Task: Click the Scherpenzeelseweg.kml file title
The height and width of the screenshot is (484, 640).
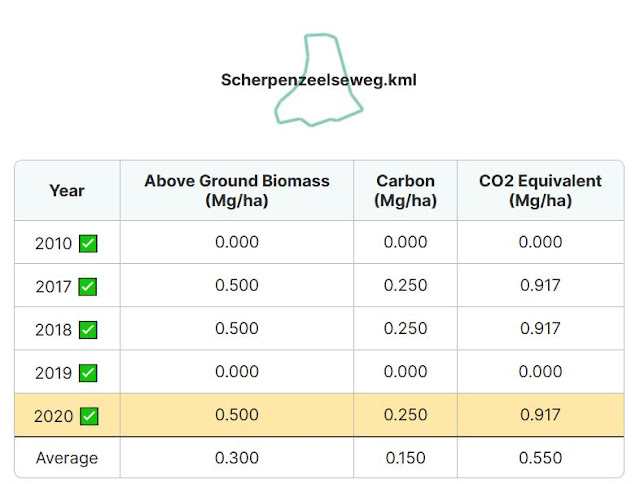Action: tap(319, 80)
